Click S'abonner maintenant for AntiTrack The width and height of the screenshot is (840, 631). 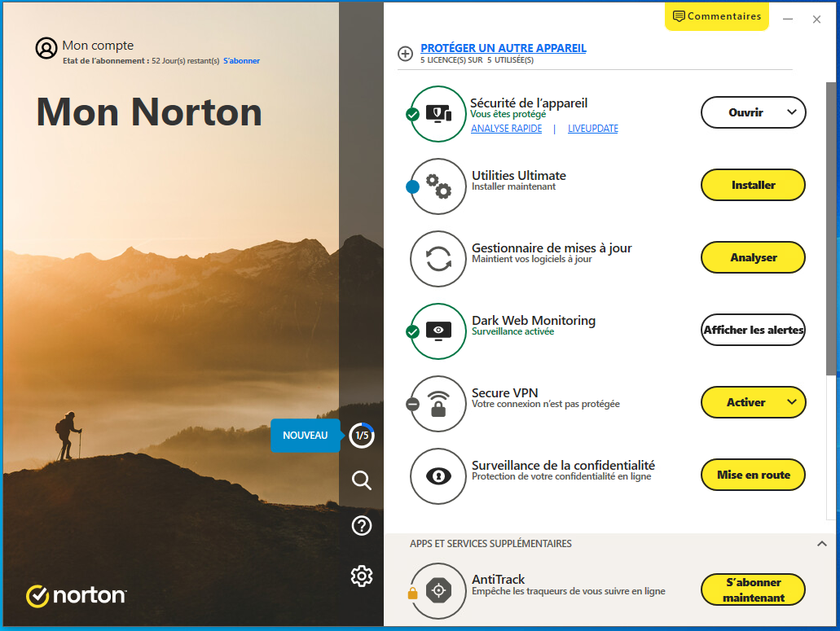pyautogui.click(x=753, y=589)
